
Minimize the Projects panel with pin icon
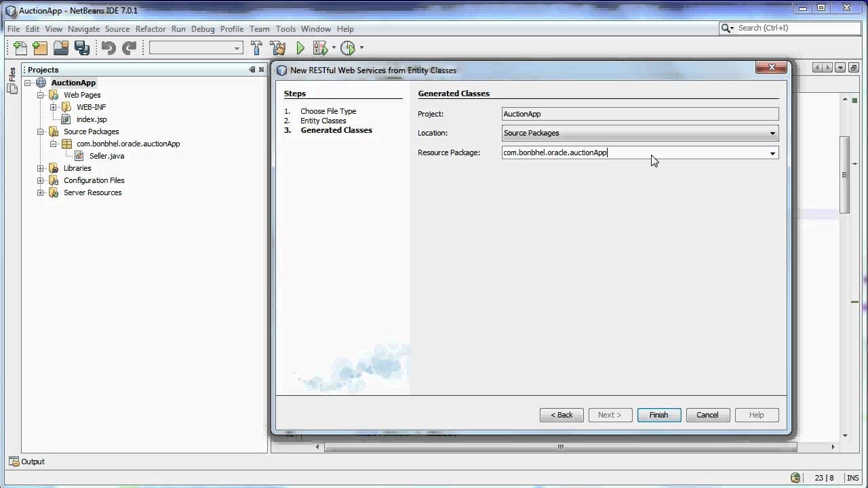click(252, 69)
